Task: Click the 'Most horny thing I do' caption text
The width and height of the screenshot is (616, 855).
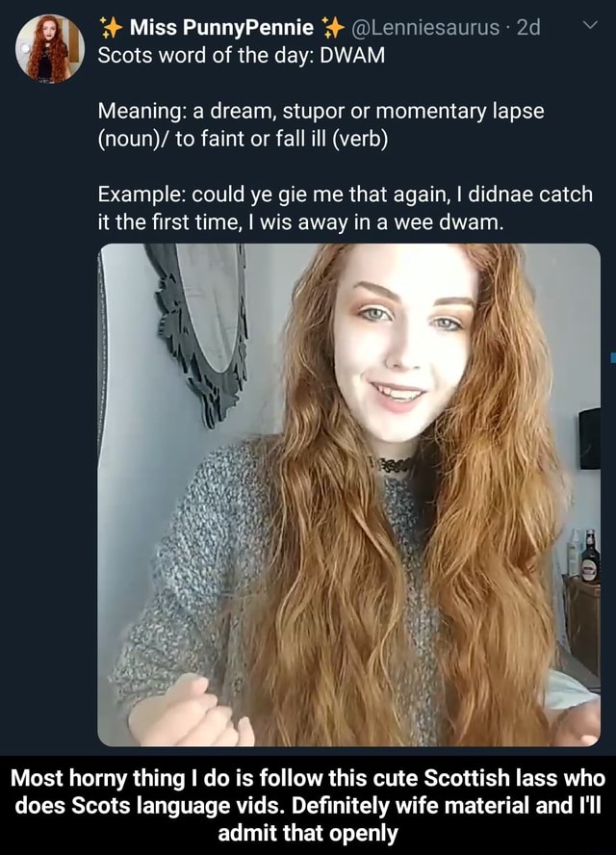Action: 308,778
